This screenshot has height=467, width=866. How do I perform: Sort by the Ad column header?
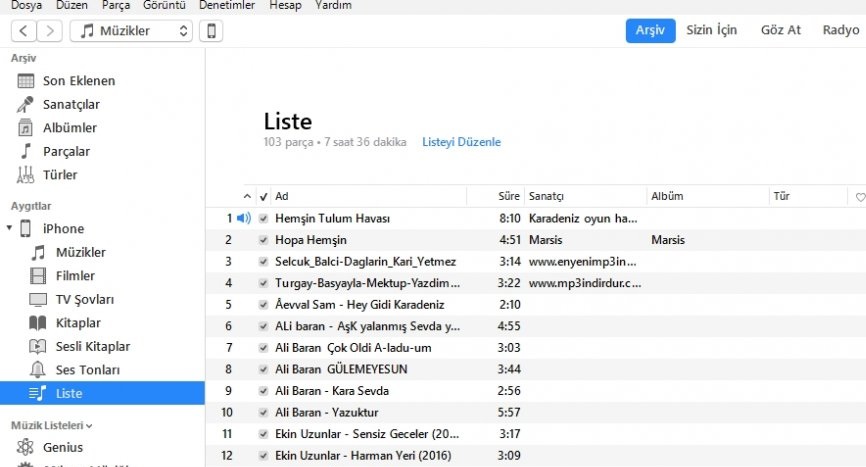[x=370, y=197]
